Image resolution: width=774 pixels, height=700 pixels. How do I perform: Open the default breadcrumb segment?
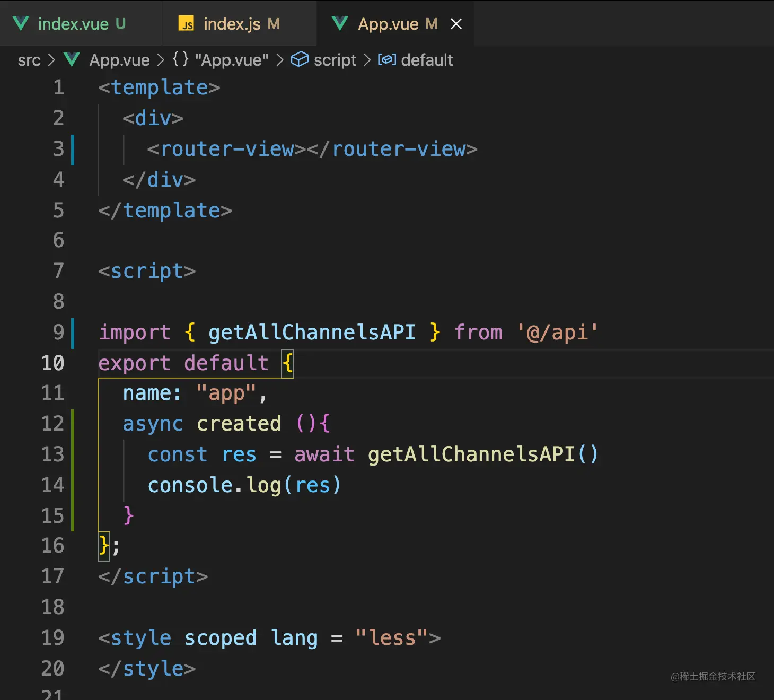pos(427,60)
